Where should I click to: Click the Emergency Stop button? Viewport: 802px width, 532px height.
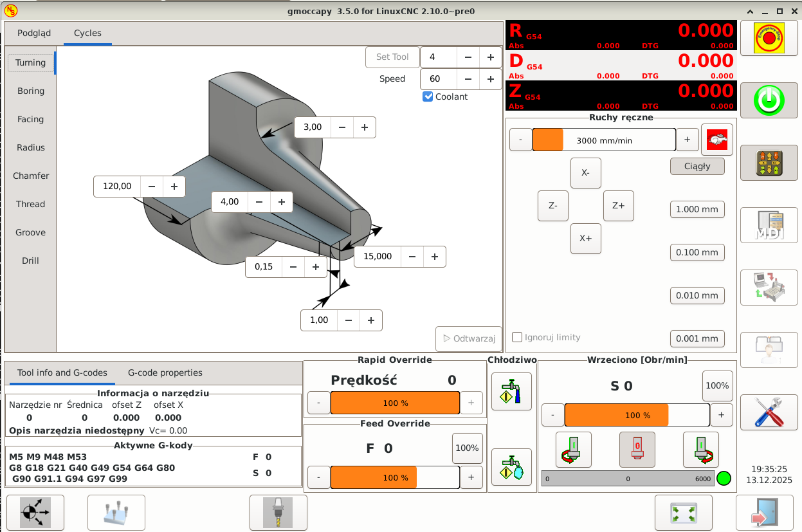[769, 38]
